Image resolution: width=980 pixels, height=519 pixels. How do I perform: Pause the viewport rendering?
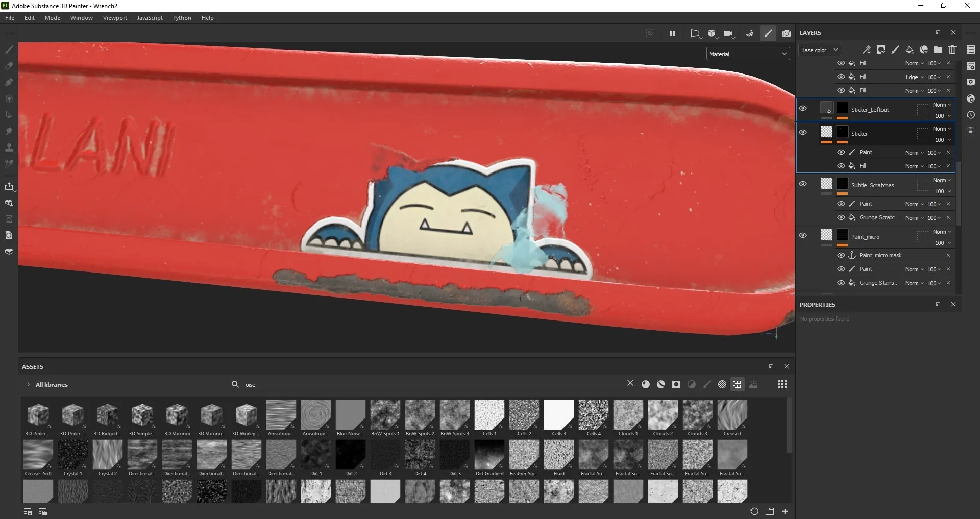pyautogui.click(x=673, y=33)
